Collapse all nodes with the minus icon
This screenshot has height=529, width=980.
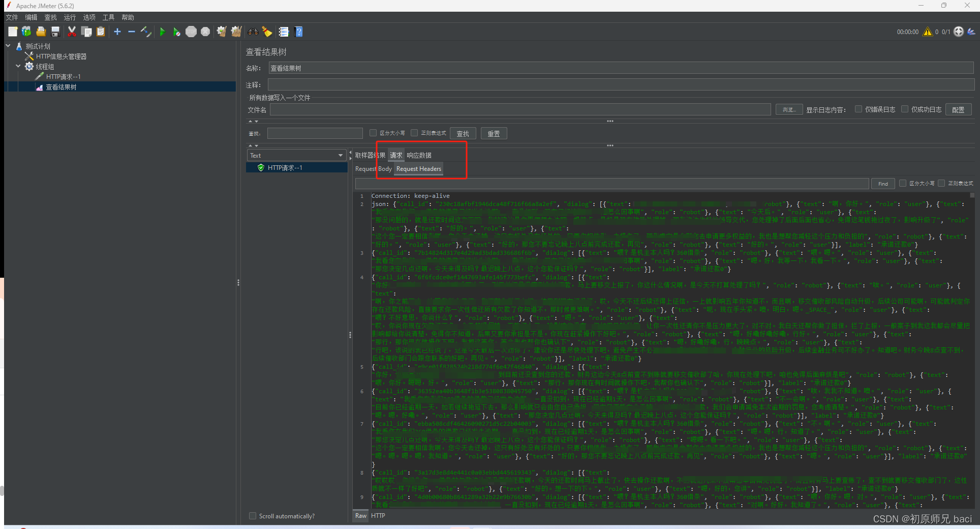(132, 32)
